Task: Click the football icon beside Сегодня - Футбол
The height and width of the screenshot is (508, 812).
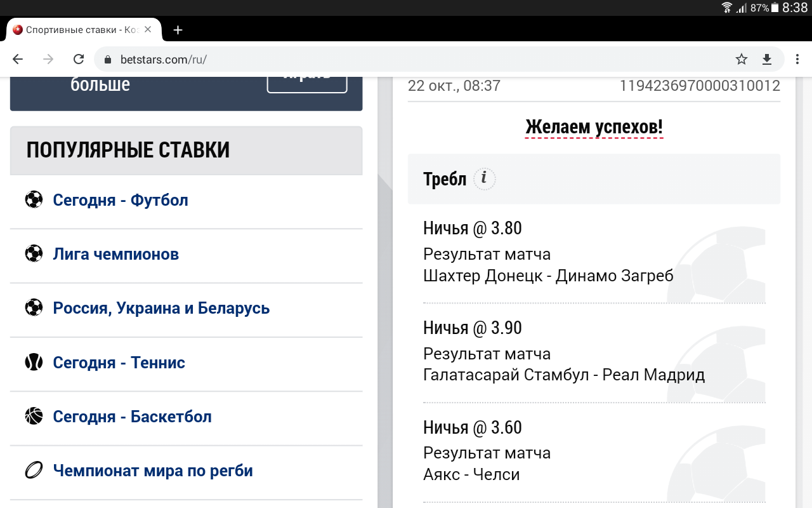Action: pyautogui.click(x=34, y=200)
